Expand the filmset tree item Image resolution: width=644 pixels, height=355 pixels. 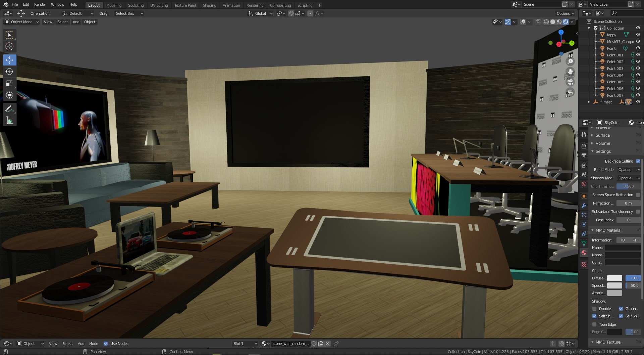(x=589, y=102)
